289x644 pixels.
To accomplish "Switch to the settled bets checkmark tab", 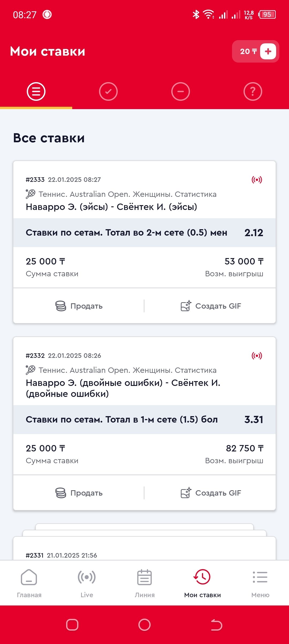I will point(108,91).
